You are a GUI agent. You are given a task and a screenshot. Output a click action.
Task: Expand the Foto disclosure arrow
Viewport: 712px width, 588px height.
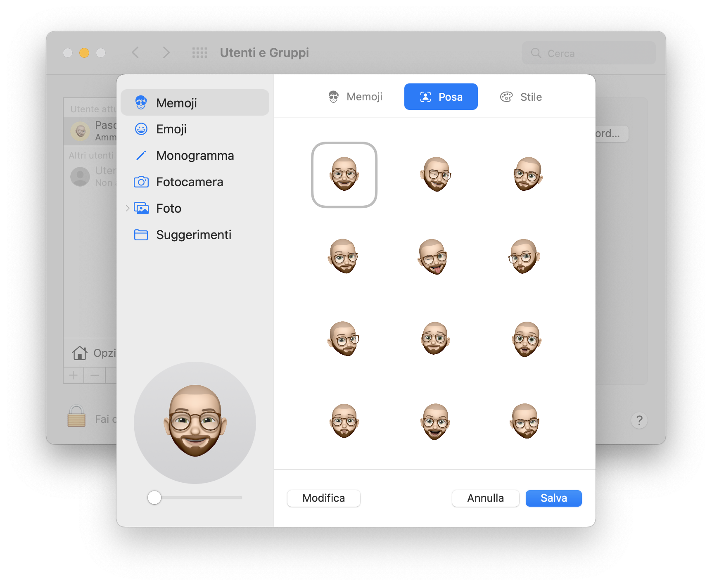(127, 209)
